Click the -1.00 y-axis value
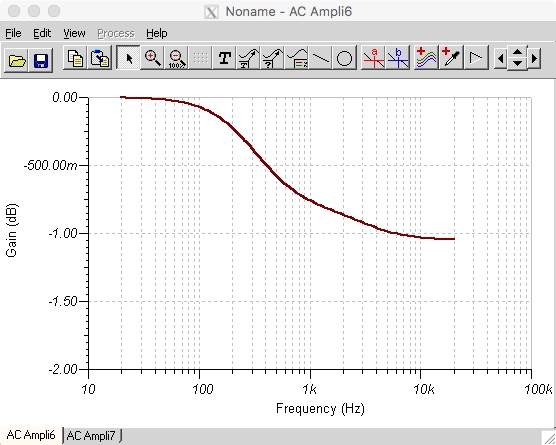The image size is (556, 445). tap(62, 233)
